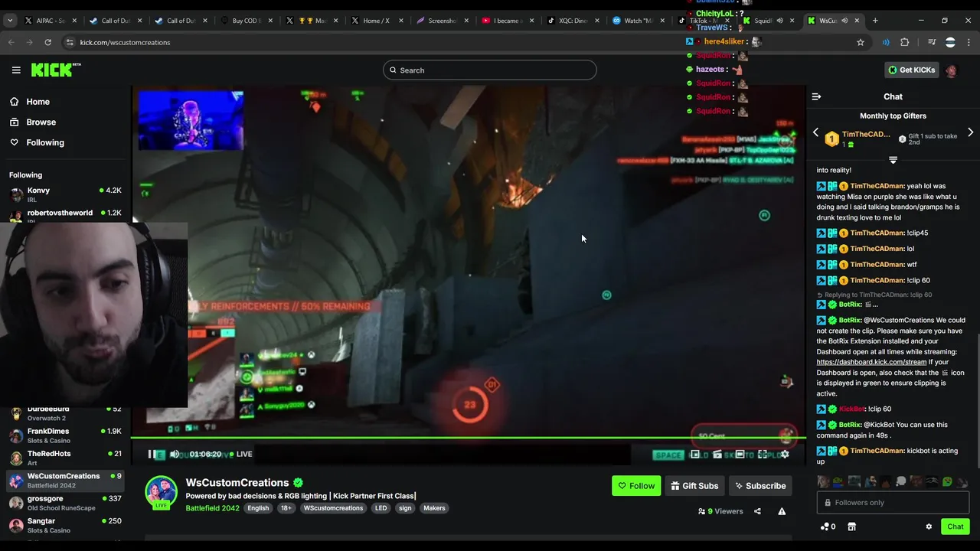Expand the gifters leaderboard handle

click(893, 159)
